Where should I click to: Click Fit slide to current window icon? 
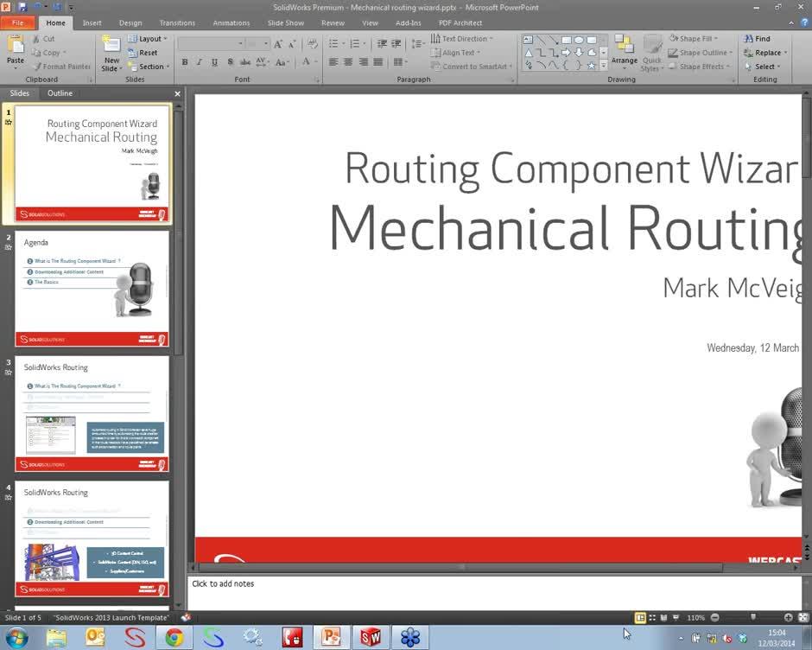click(x=802, y=617)
